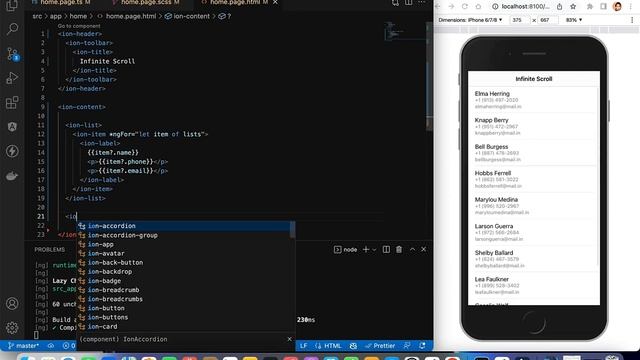The width and height of the screenshot is (640, 360).
Task: Open device Dimensions dropdown iPhone 6/7/8
Action: tap(470, 20)
